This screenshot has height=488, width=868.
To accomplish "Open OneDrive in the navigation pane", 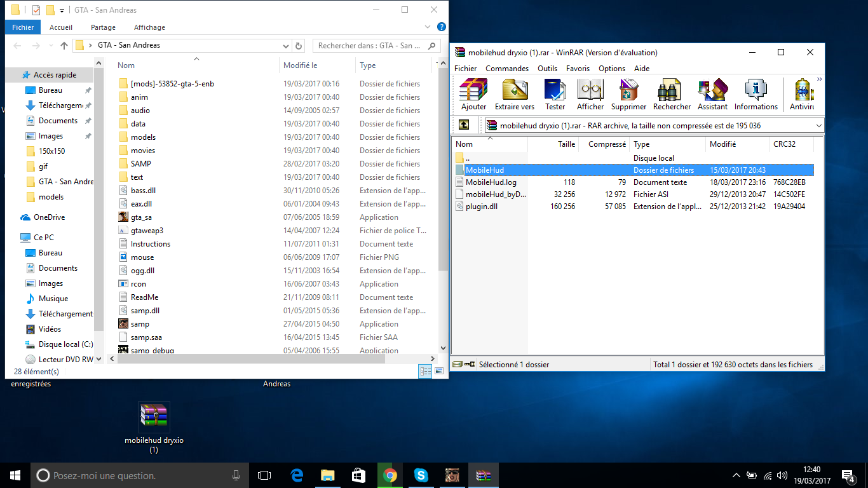I will (x=50, y=217).
